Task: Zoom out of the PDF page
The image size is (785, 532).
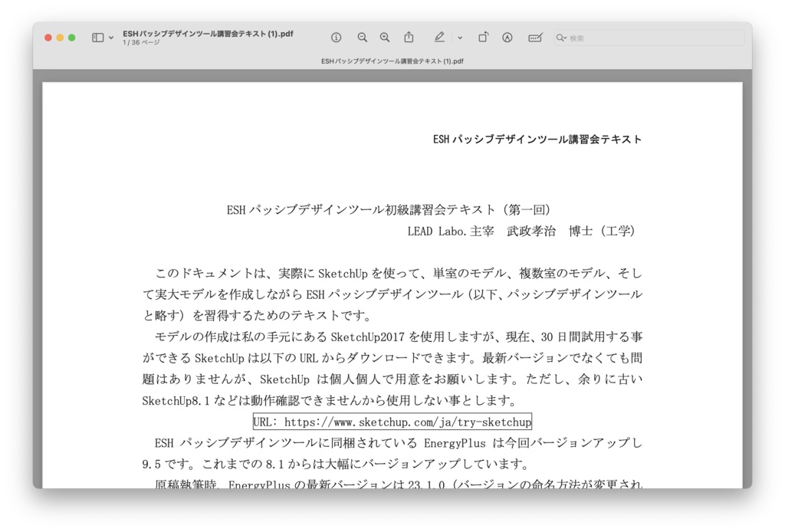Action: pos(362,38)
